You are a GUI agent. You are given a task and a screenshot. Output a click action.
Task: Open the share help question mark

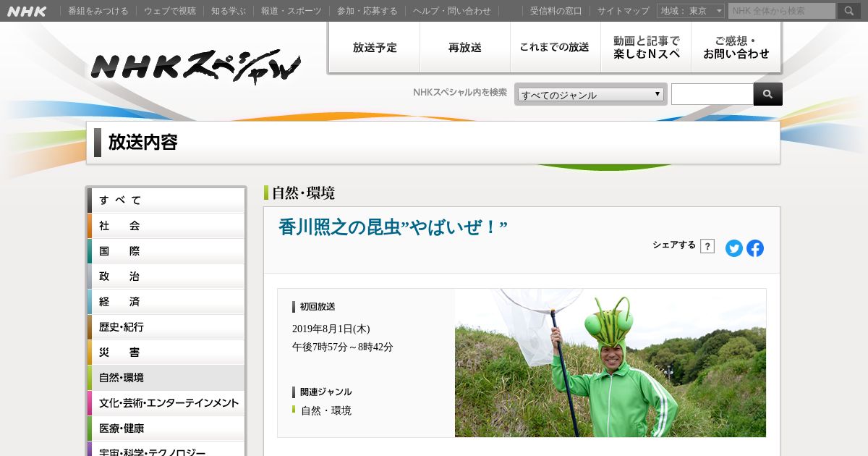707,246
